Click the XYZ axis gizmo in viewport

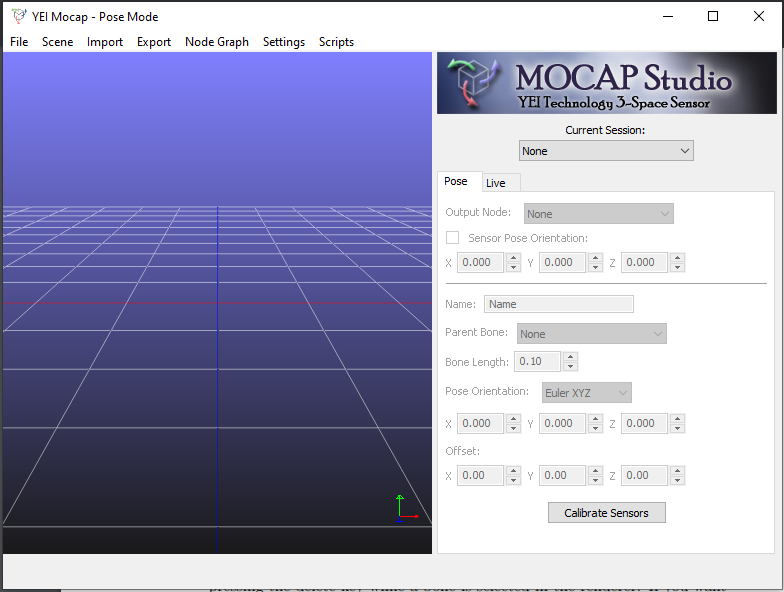(x=405, y=507)
